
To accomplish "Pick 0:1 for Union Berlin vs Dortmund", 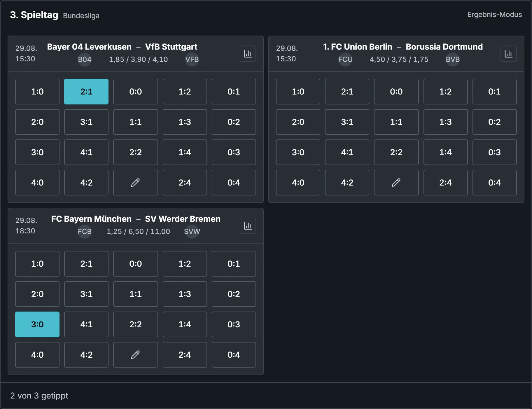I will 495,92.
